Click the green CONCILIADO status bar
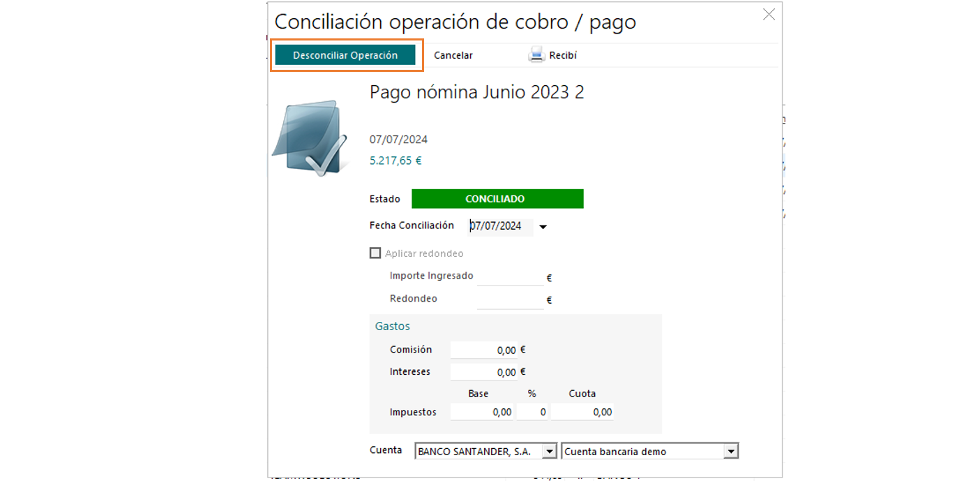Image resolution: width=980 pixels, height=481 pixels. 497,199
